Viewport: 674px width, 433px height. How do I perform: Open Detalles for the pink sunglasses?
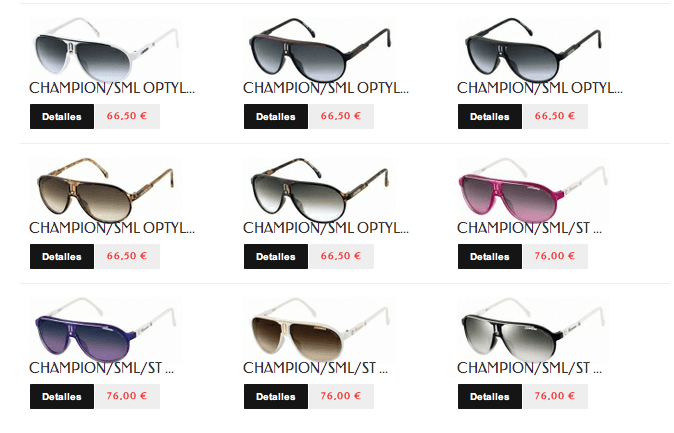(x=490, y=257)
